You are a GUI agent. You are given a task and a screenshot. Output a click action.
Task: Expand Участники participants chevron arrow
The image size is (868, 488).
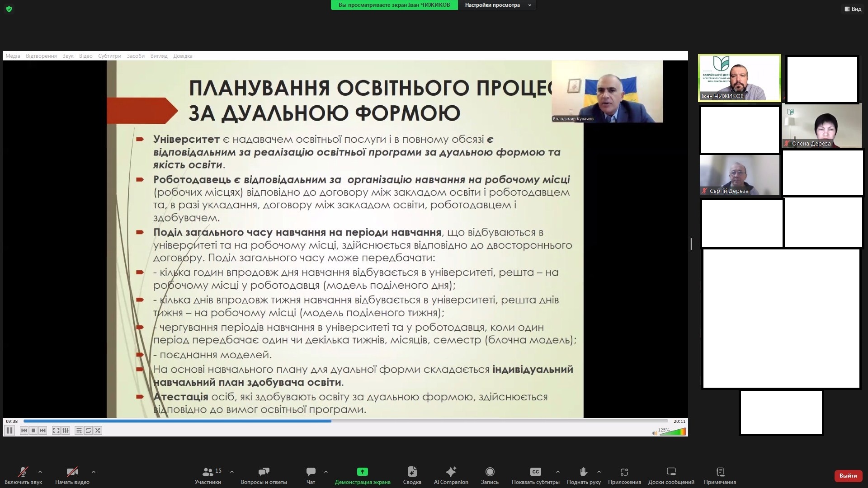(x=232, y=472)
